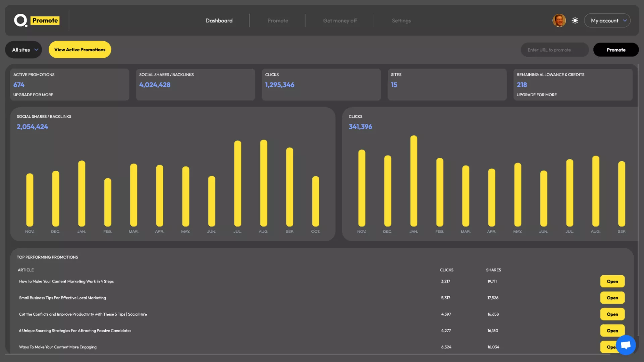Select the JAN. bar in Clicks chart

click(414, 181)
